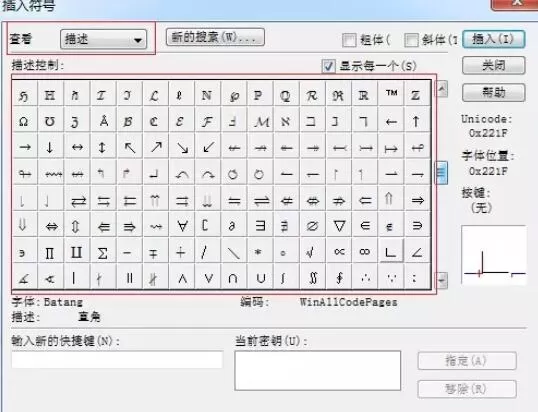Select the down arrow ↓ symbol
The width and height of the screenshot is (538, 412).
coord(50,147)
